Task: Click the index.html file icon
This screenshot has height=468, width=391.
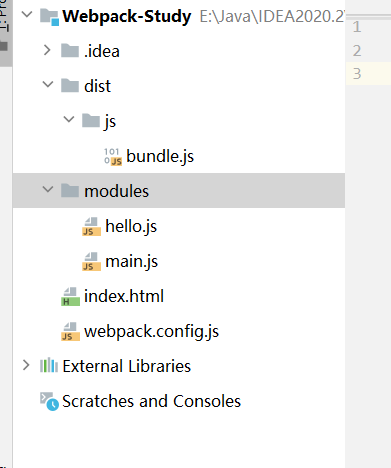Action: point(70,297)
